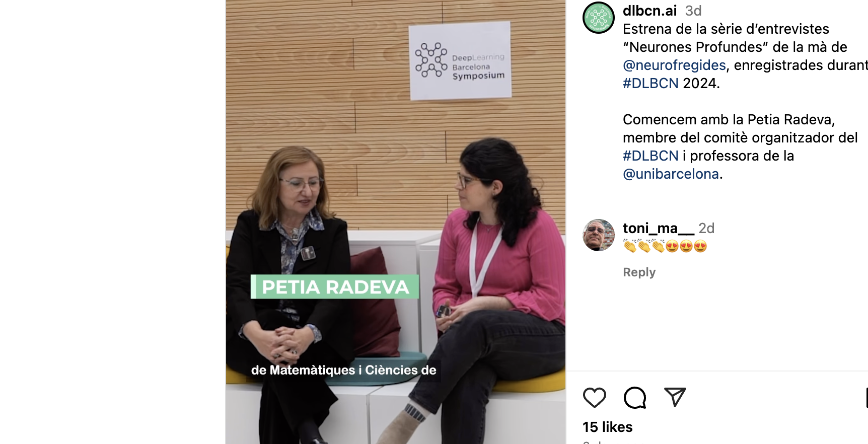Follow the #DLBCN 2024 hashtag

click(x=650, y=83)
